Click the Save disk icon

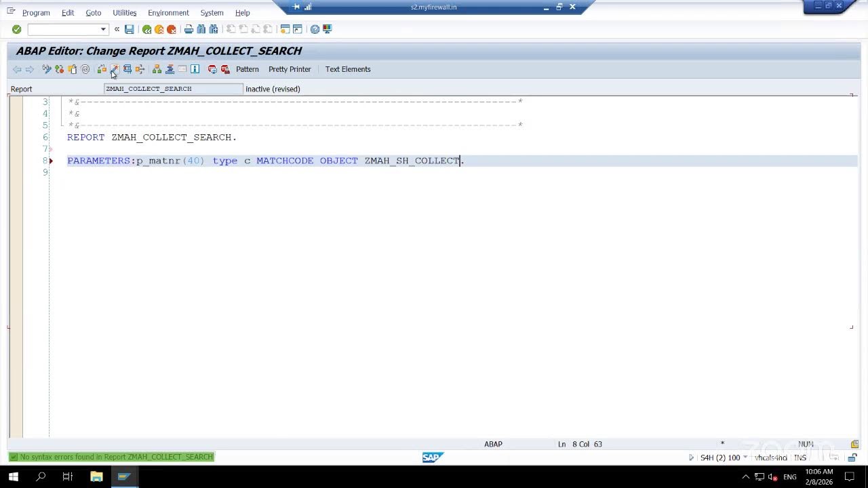pos(129,29)
